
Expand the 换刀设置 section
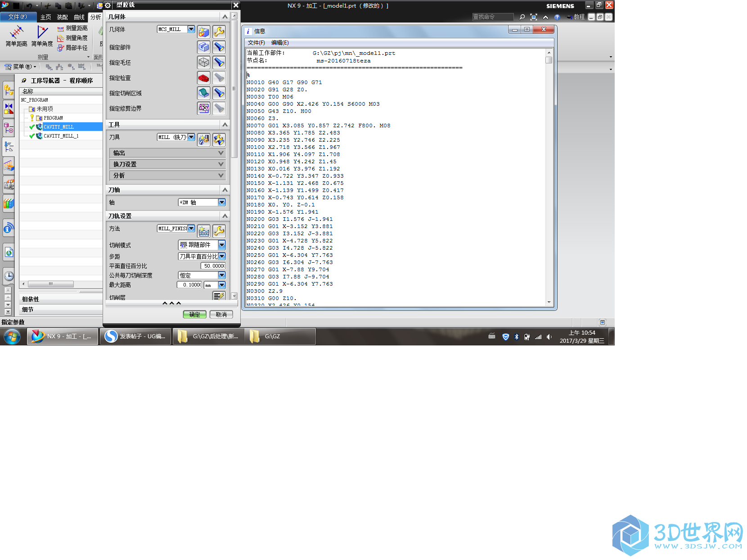(x=167, y=164)
